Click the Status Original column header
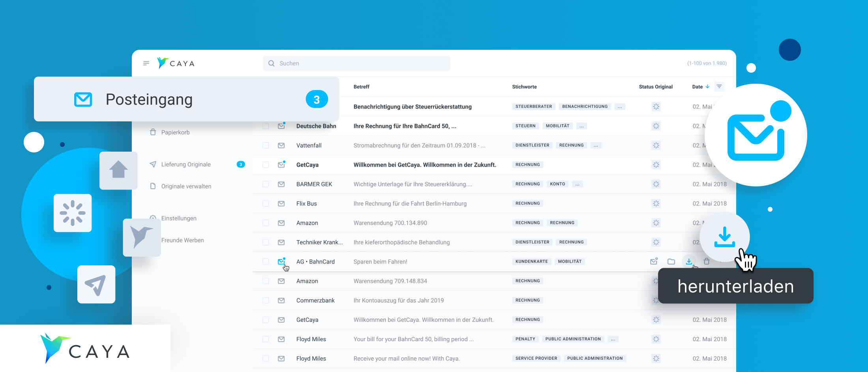Viewport: 868px width, 372px height. [656, 86]
